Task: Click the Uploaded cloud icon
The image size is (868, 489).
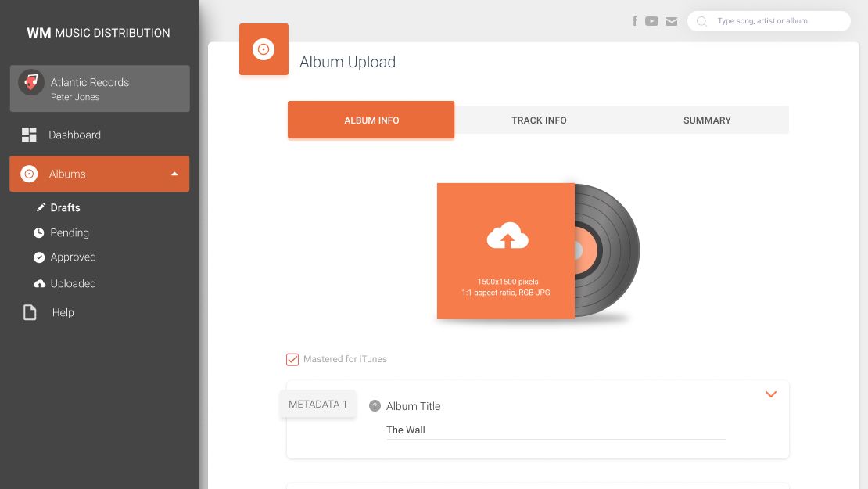Action: click(39, 283)
